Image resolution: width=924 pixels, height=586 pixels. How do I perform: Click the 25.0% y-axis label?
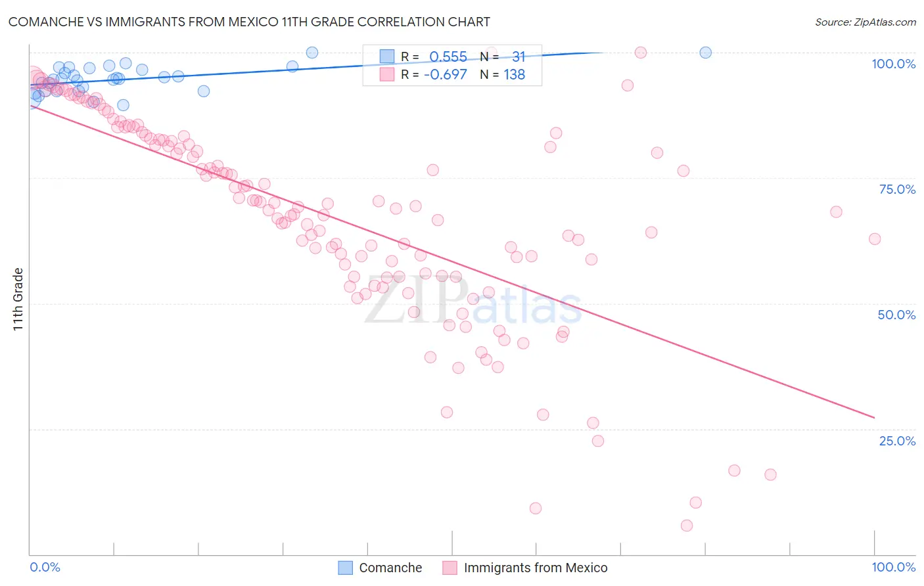(898, 441)
